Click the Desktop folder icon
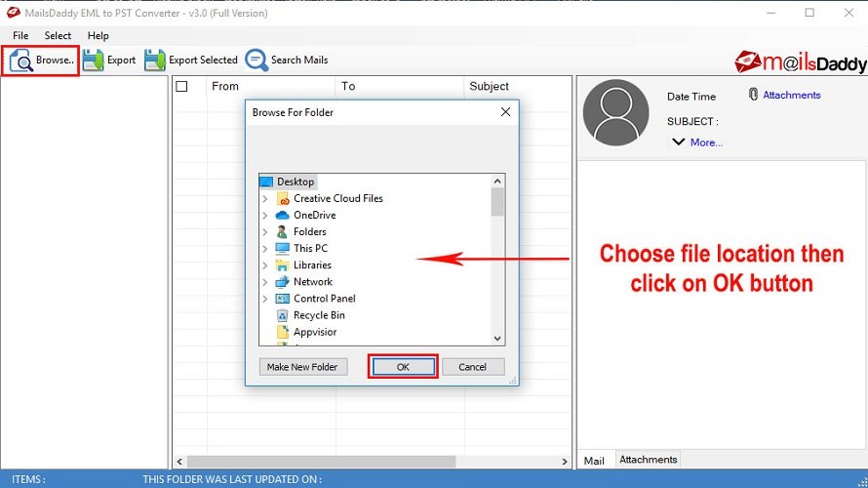 (x=266, y=182)
